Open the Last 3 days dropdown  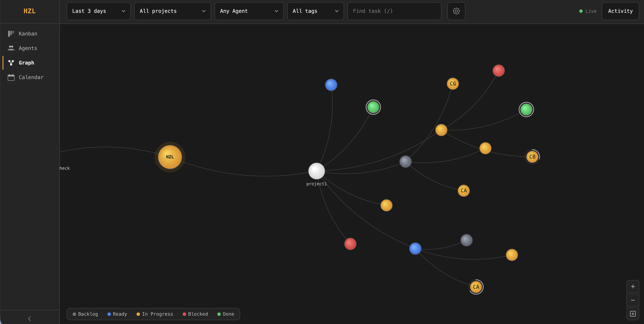(99, 11)
